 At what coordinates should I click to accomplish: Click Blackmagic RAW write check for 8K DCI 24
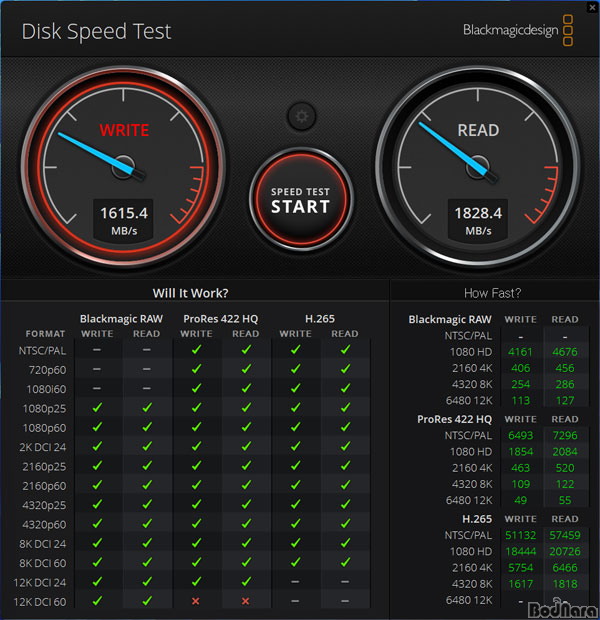point(97,543)
